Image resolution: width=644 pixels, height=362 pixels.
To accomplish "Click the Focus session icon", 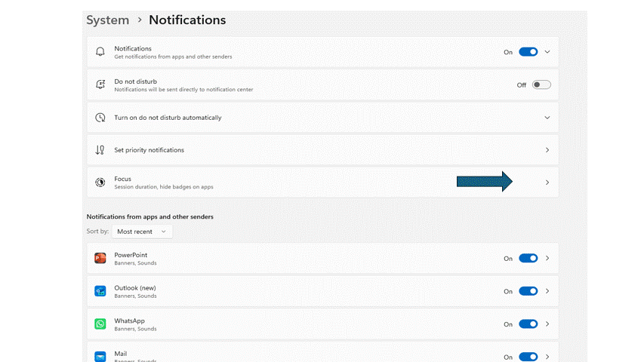I will coord(100,183).
